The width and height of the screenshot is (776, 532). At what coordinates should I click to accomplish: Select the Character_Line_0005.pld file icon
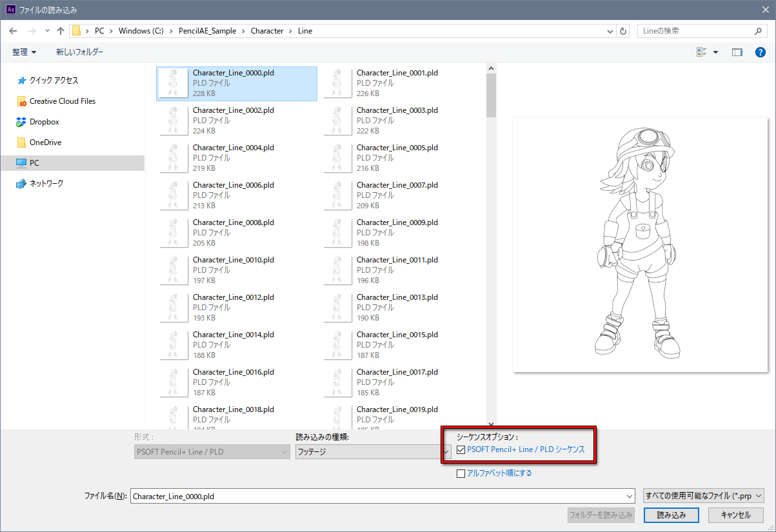pos(336,158)
